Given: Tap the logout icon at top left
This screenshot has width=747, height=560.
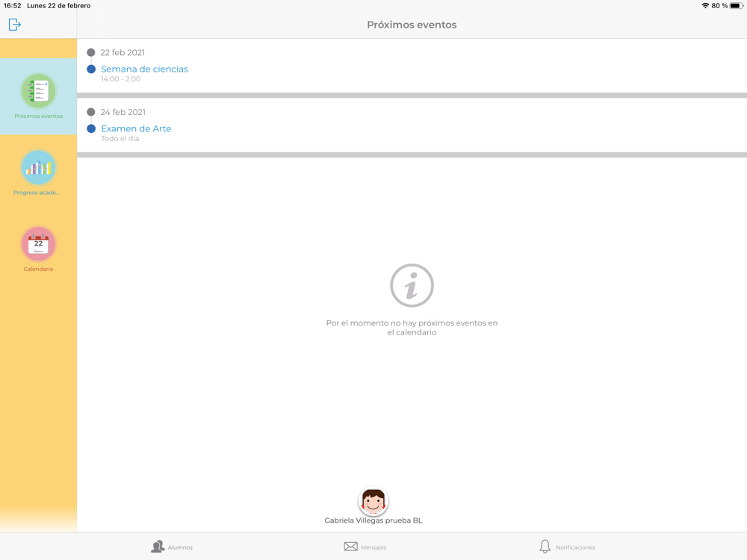Looking at the screenshot, I should pos(14,25).
